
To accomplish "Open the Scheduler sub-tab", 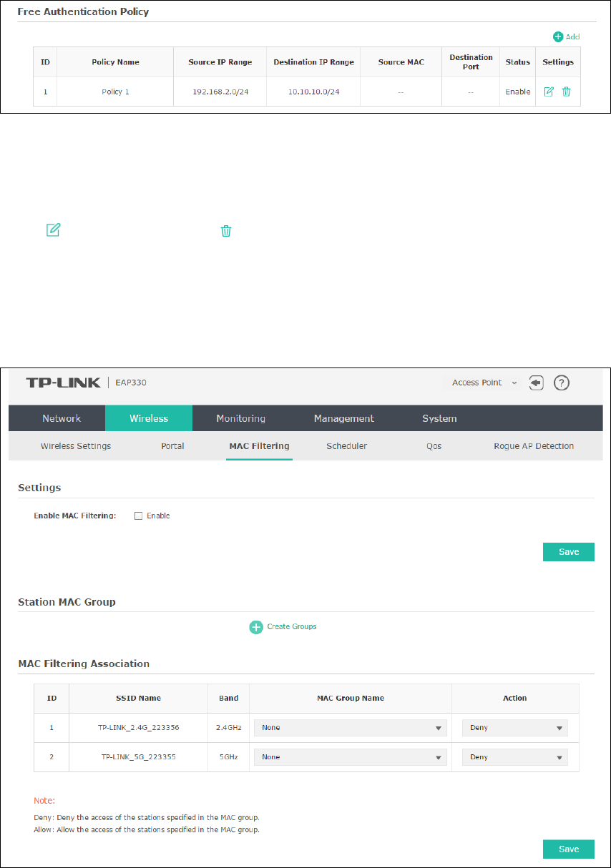I will coord(347,446).
